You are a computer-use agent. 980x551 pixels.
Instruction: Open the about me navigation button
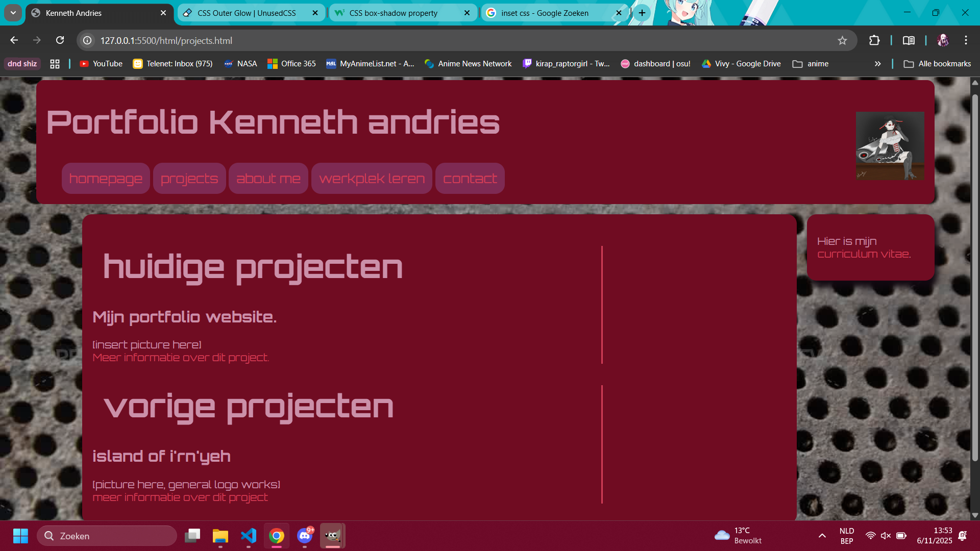click(x=268, y=179)
